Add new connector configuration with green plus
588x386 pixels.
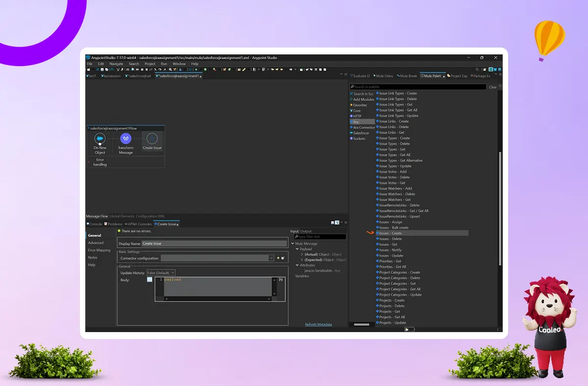tap(278, 258)
